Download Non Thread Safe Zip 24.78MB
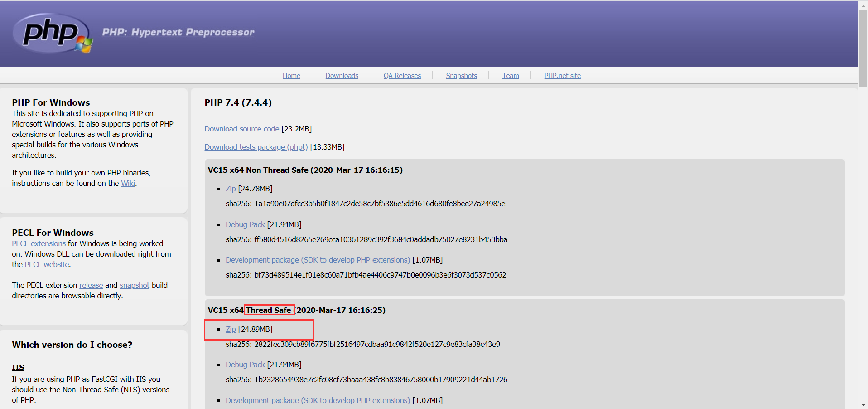Screen dimensions: 868x409 (231, 189)
